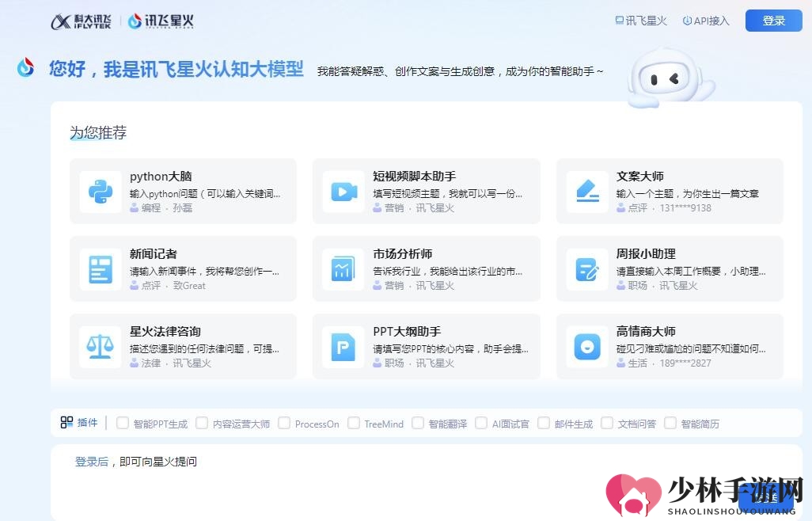The height and width of the screenshot is (521, 812).
Task: Click the 新闻记者 newspaper icon
Action: point(101,269)
